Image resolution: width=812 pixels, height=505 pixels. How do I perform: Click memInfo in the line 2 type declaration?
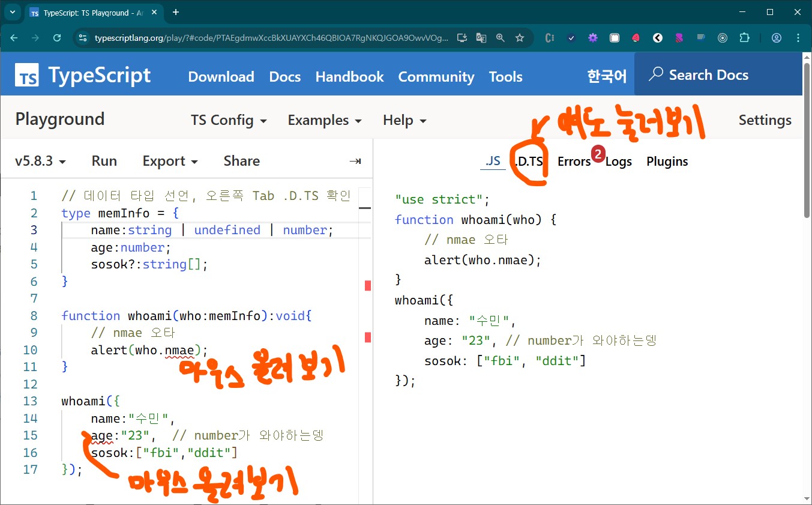[x=122, y=213]
